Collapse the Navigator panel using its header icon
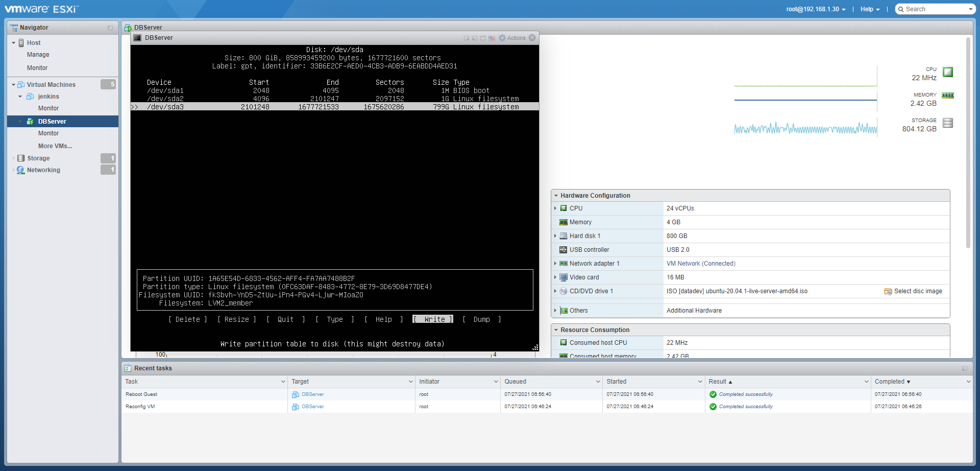980x471 pixels. click(x=110, y=28)
